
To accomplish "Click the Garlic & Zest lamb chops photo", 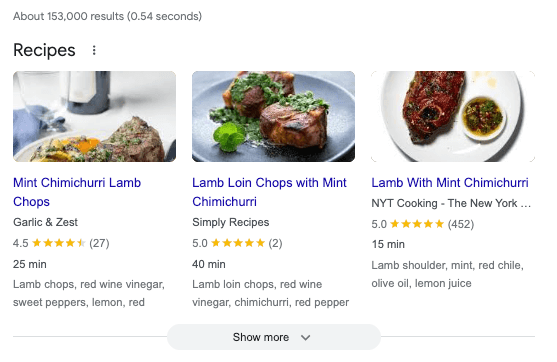I will (x=94, y=116).
